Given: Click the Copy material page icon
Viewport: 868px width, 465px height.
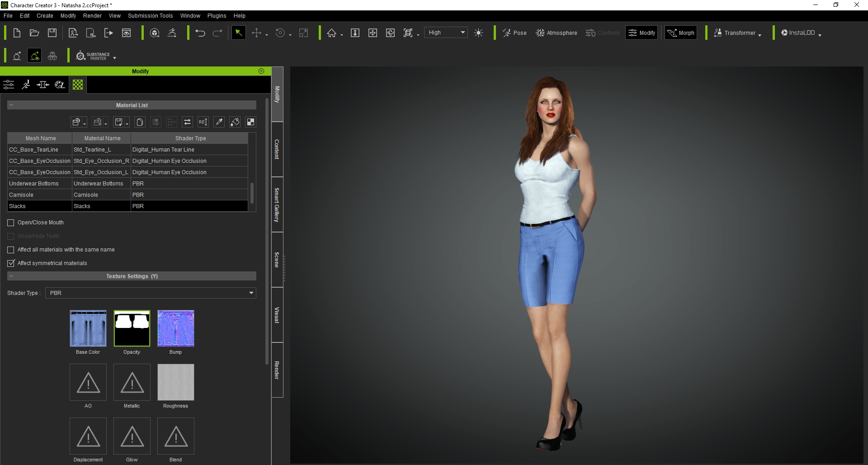Looking at the screenshot, I should tap(140, 122).
